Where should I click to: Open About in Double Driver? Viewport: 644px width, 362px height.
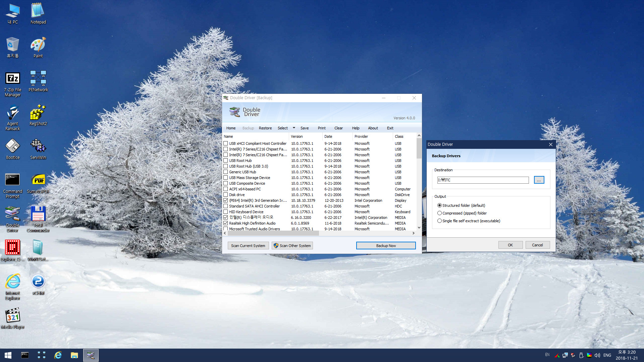(373, 128)
